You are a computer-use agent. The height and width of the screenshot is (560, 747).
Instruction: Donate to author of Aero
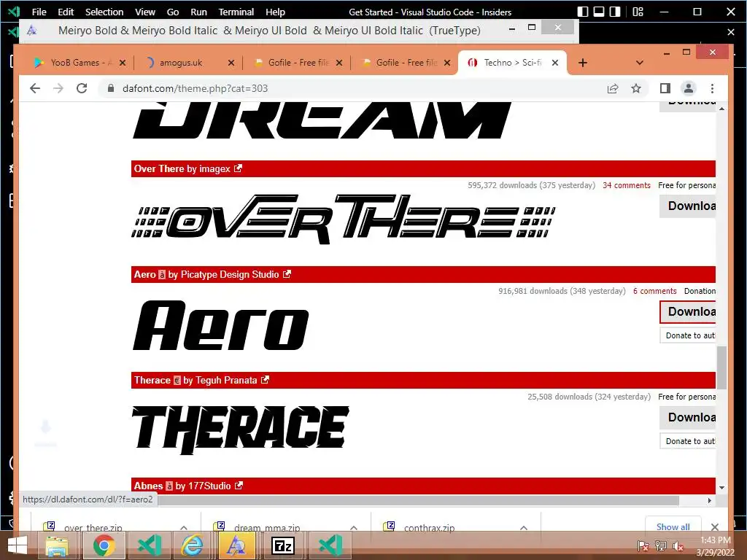click(687, 335)
